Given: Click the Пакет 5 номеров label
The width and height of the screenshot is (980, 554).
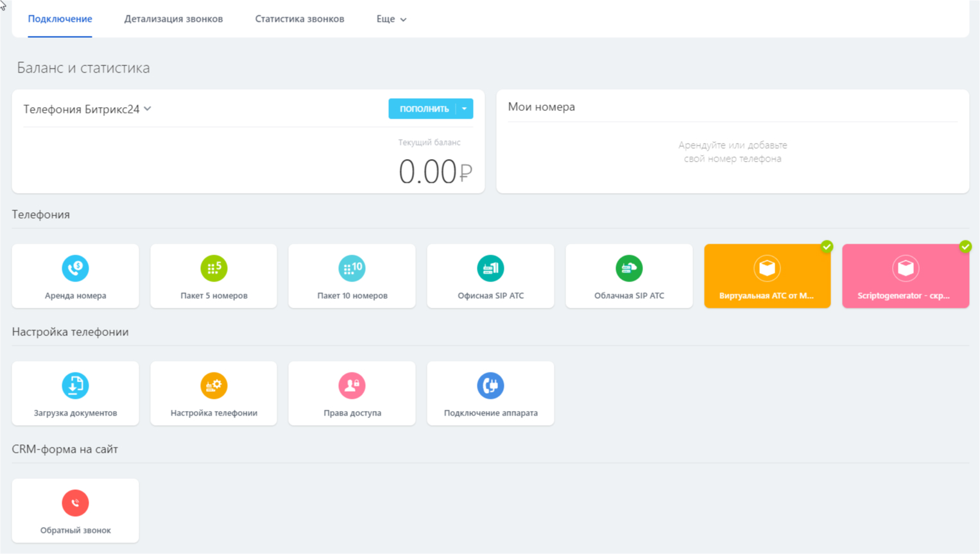Looking at the screenshot, I should pos(214,296).
